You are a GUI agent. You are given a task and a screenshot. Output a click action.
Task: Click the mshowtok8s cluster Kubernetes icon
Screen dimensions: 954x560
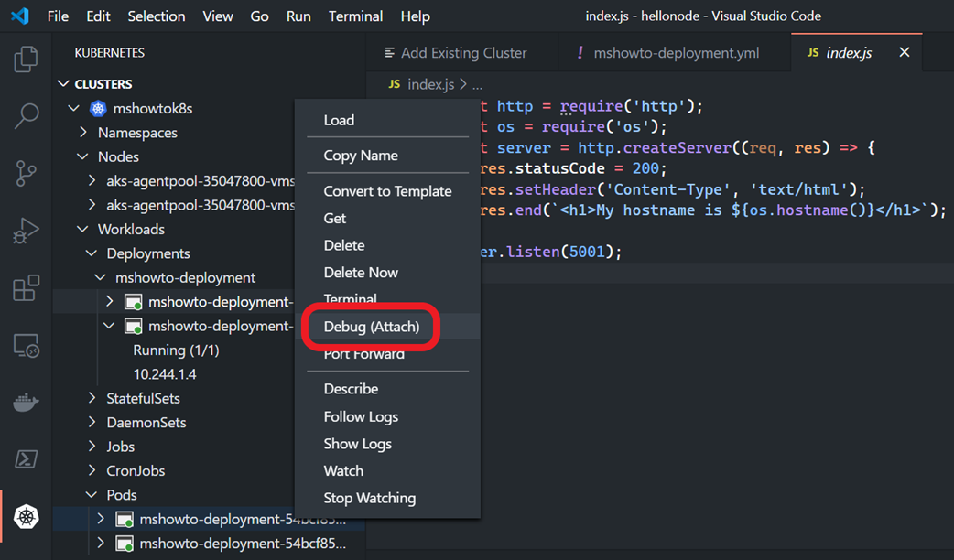98,108
